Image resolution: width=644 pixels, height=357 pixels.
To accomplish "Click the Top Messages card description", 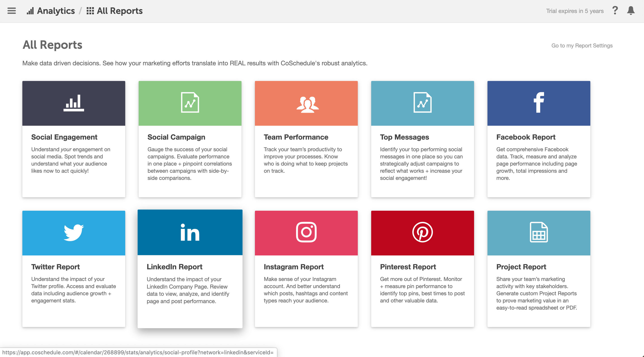I will pos(421,164).
